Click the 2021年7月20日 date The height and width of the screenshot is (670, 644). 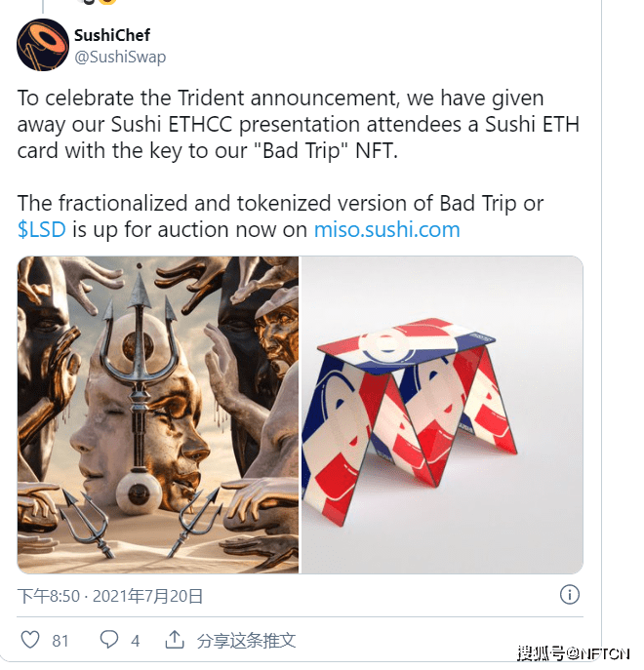coord(147,596)
